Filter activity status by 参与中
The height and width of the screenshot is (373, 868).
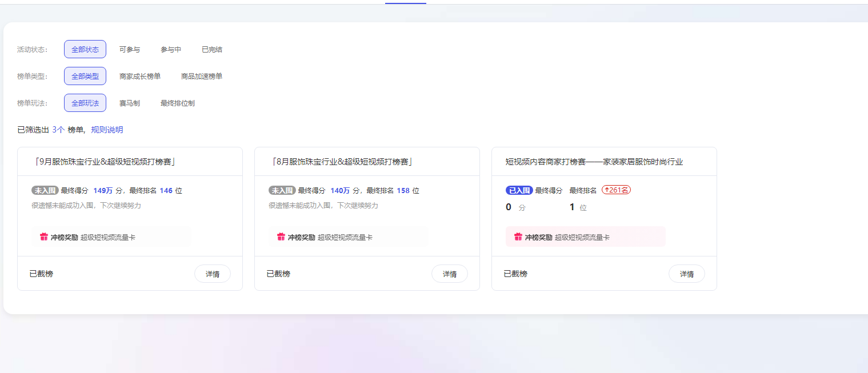(171, 50)
